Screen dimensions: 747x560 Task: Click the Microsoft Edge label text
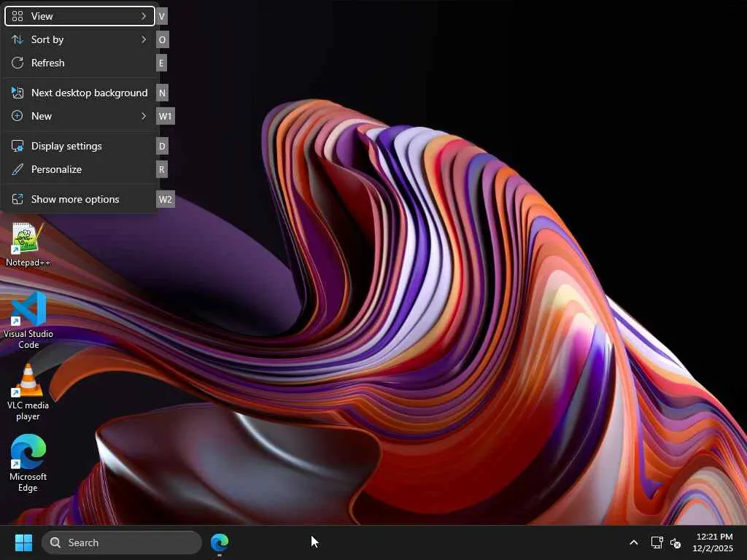pyautogui.click(x=28, y=482)
